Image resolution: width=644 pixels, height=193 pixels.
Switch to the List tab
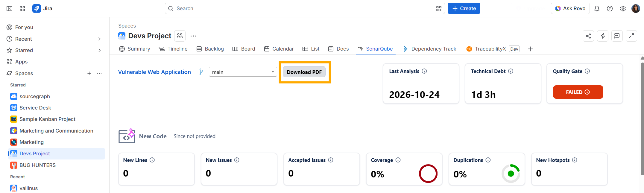(x=311, y=49)
